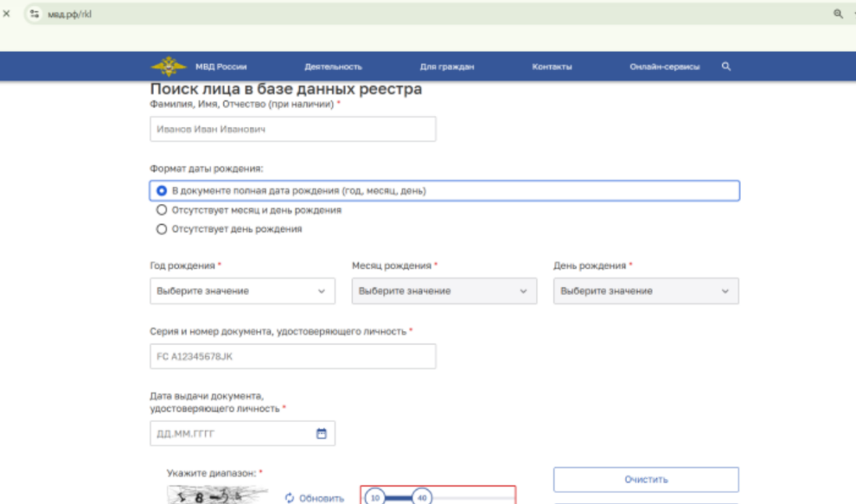Go to Для граждан menu item

click(x=446, y=67)
